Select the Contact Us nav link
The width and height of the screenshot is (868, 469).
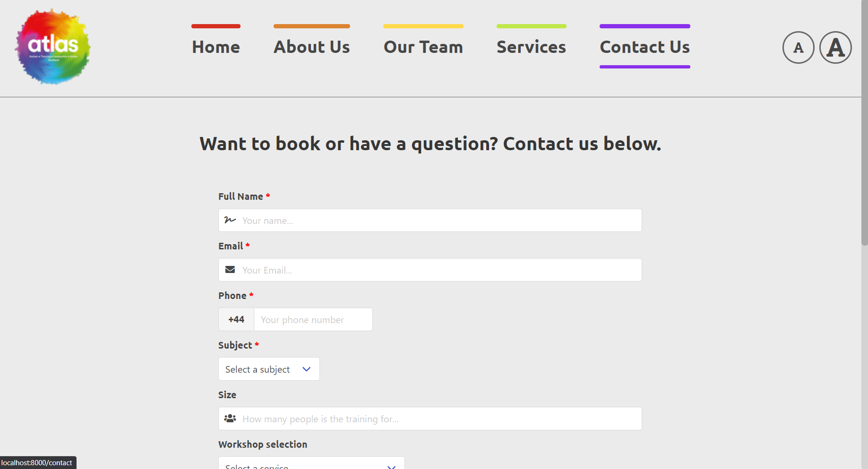645,47
